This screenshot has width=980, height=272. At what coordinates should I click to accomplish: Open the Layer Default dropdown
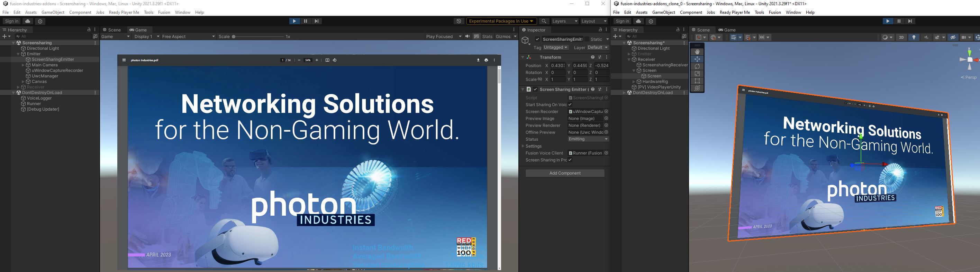(x=598, y=47)
